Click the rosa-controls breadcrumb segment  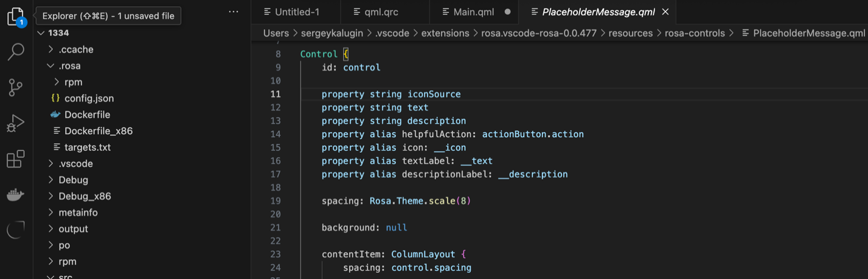(x=695, y=33)
